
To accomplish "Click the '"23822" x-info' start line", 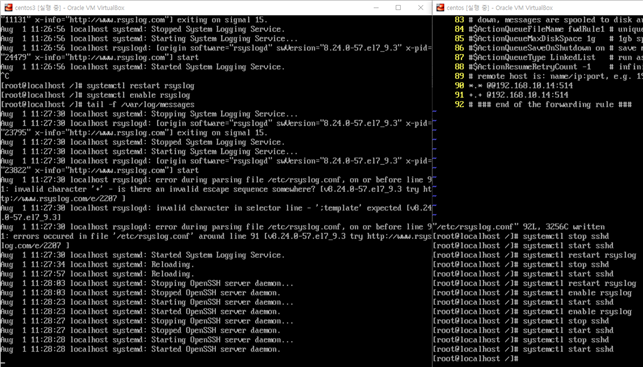I will tap(100, 171).
